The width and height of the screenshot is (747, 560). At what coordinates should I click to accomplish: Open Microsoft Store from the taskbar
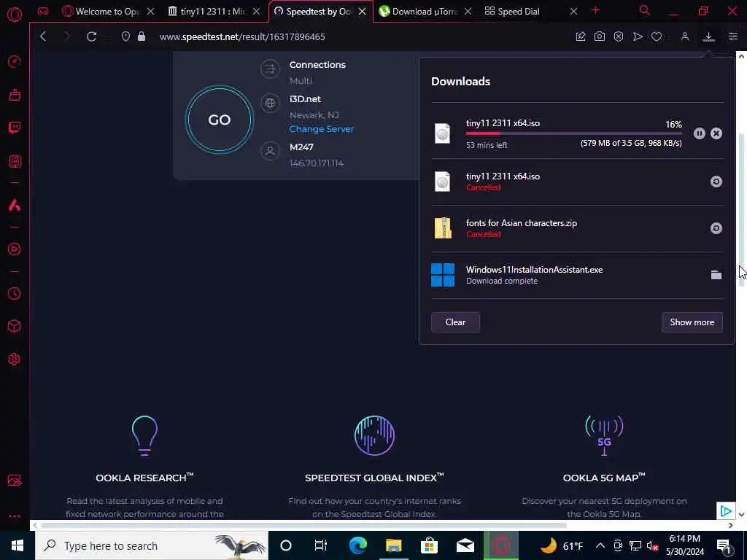(x=429, y=545)
